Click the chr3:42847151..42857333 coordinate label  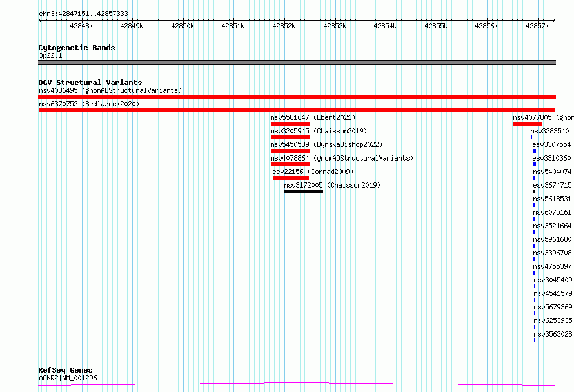tap(83, 14)
